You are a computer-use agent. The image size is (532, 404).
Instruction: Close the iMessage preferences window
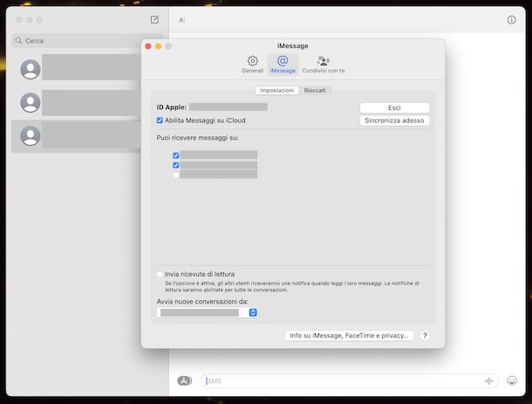click(148, 46)
